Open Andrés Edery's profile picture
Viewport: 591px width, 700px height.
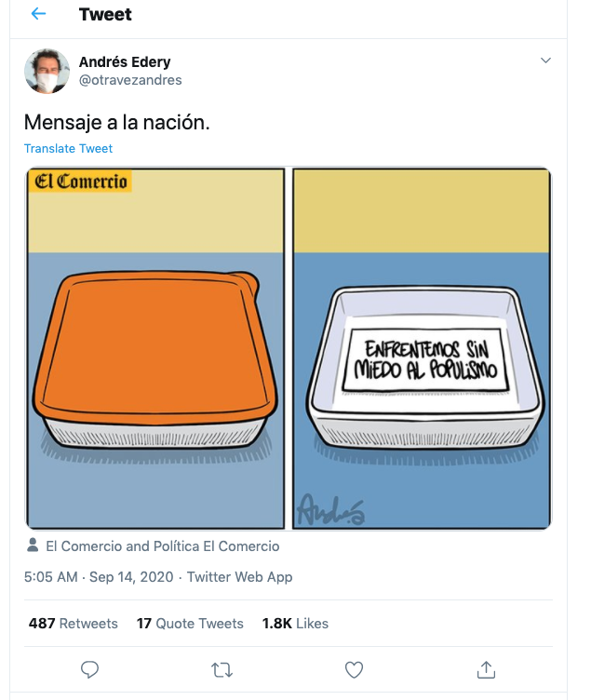pyautogui.click(x=47, y=71)
